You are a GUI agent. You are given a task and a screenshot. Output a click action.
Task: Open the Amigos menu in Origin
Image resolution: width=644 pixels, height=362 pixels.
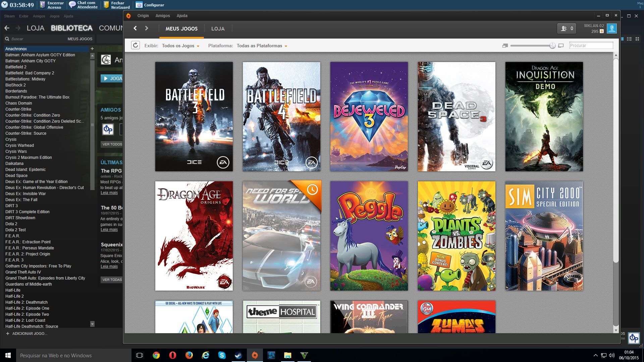(163, 16)
